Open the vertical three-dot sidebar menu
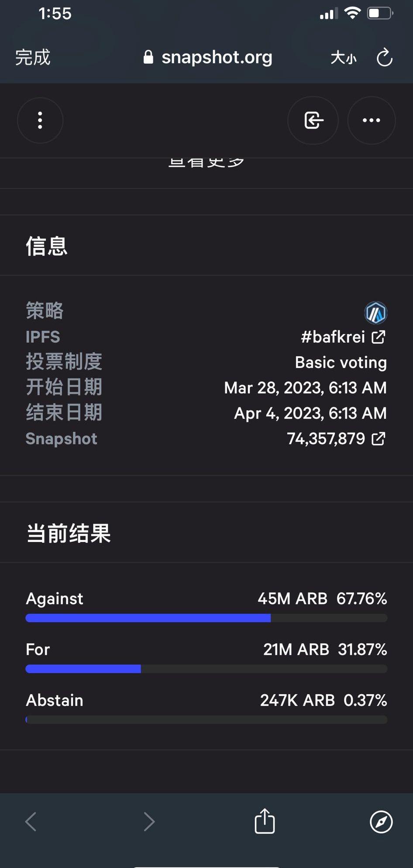The width and height of the screenshot is (413, 868). (40, 121)
